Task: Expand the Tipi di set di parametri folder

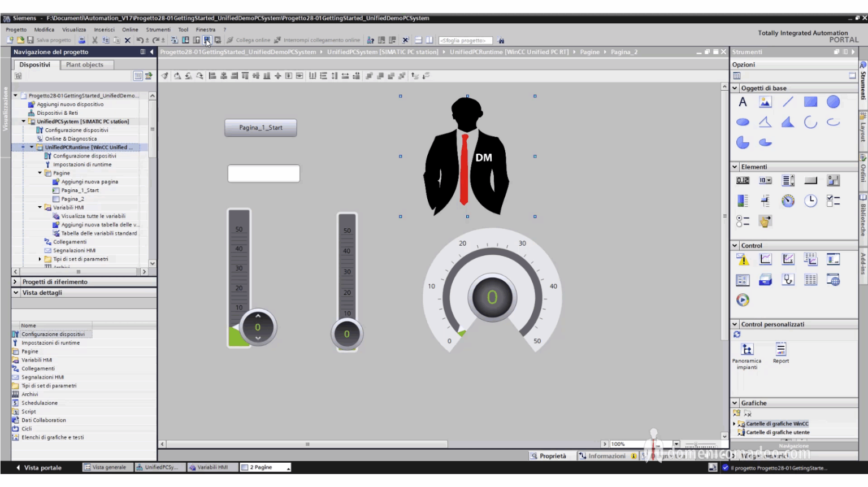Action: pyautogui.click(x=40, y=259)
